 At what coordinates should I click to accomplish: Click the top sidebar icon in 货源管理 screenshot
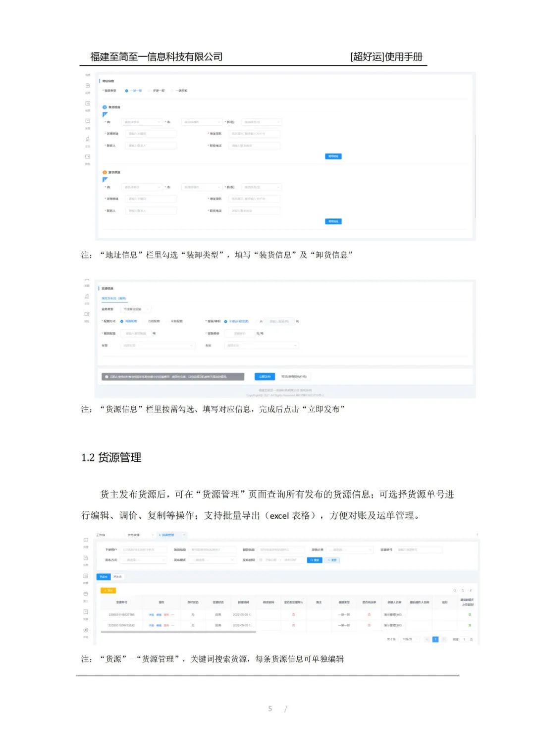click(x=86, y=540)
